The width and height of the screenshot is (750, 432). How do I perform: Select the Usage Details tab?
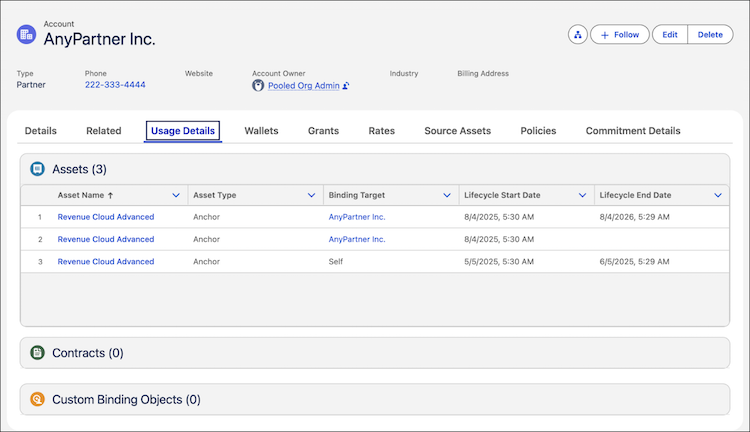[x=183, y=131]
